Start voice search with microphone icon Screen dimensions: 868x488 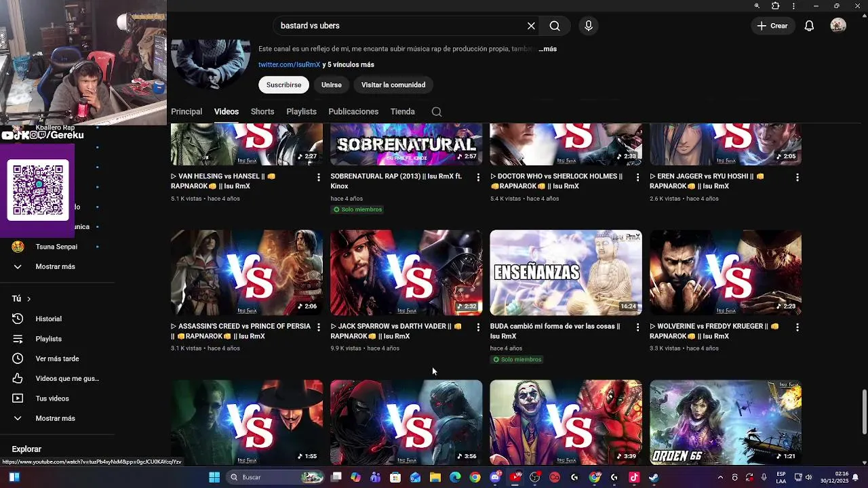(589, 26)
